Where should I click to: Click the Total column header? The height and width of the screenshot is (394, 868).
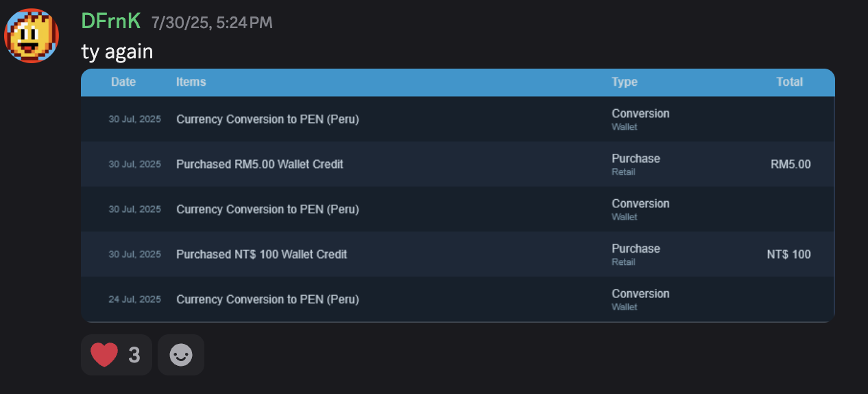(789, 82)
